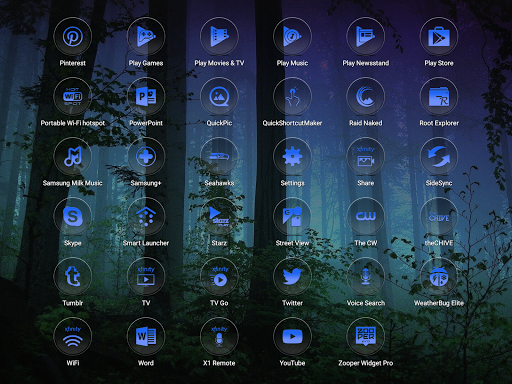Open the xfinity WiFi icon
This screenshot has width=512, height=384.
click(x=73, y=336)
